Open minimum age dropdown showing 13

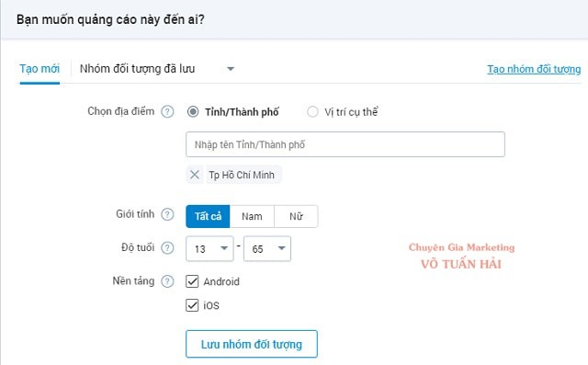[209, 249]
